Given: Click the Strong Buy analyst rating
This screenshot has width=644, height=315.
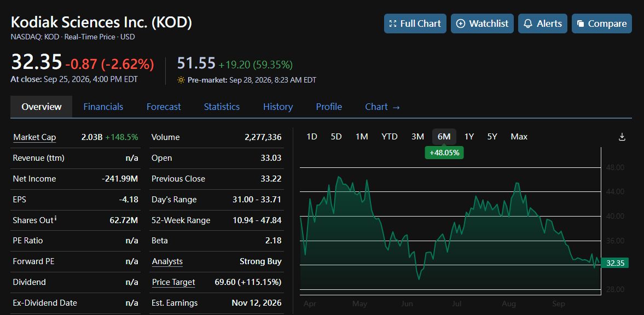Looking at the screenshot, I should click(x=260, y=261).
